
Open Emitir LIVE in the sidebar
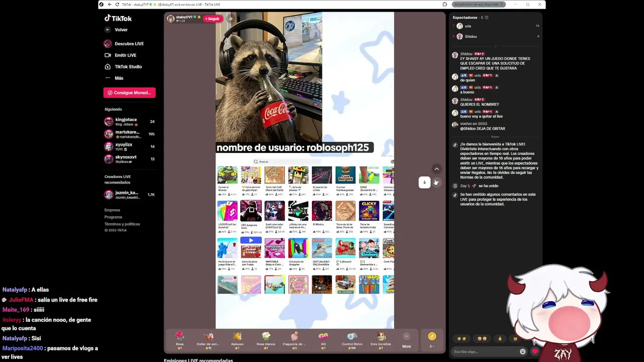click(x=121, y=55)
